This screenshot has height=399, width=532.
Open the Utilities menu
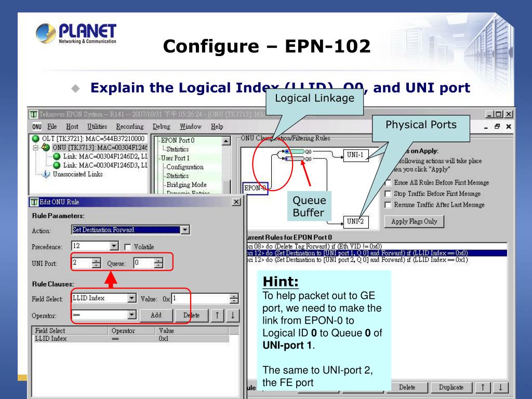pyautogui.click(x=97, y=127)
